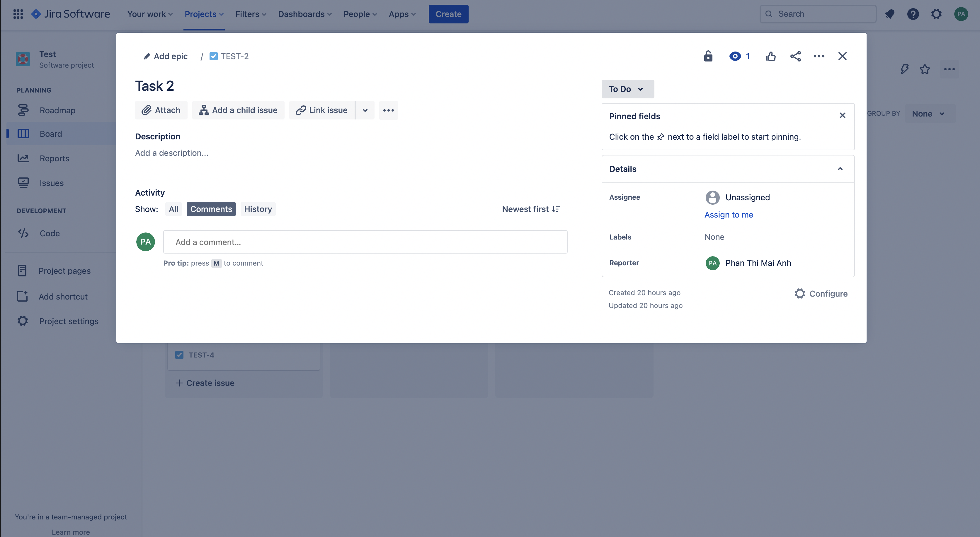Click Add epic pencil link
980x537 pixels.
point(165,56)
